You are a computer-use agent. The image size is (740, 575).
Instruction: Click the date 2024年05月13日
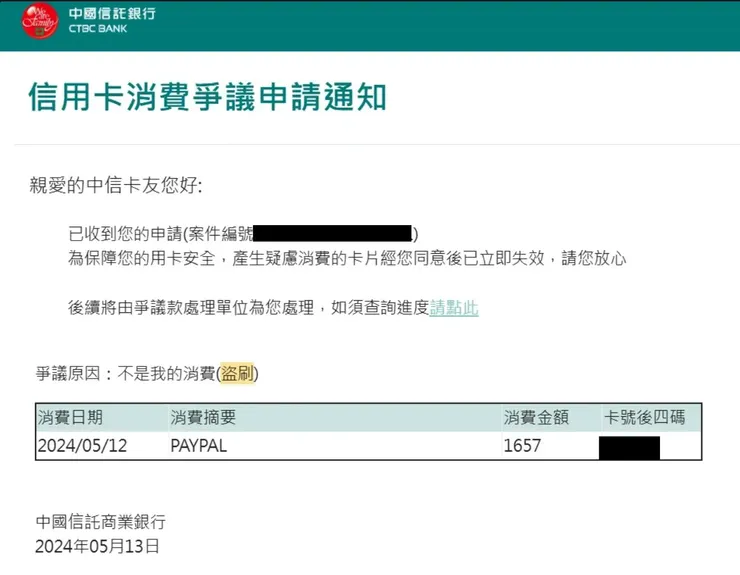coord(97,546)
